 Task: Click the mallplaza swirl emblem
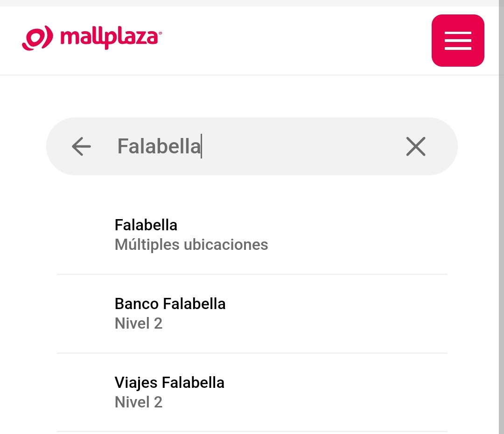click(x=37, y=38)
